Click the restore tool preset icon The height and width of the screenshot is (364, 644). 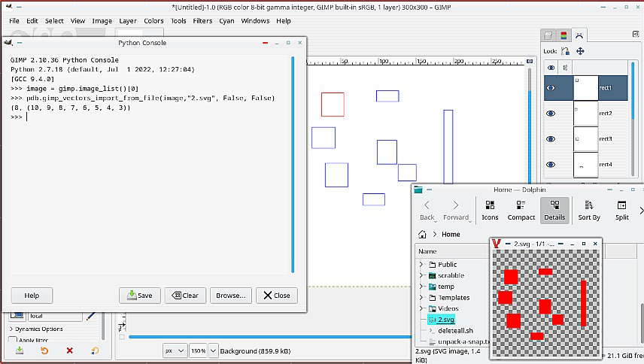pos(44,350)
